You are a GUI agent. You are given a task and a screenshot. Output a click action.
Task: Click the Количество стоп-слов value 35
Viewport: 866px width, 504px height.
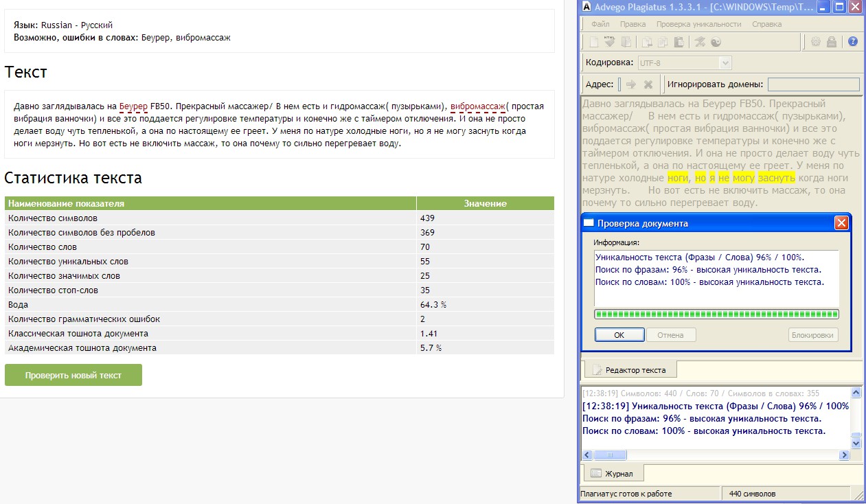click(x=425, y=290)
